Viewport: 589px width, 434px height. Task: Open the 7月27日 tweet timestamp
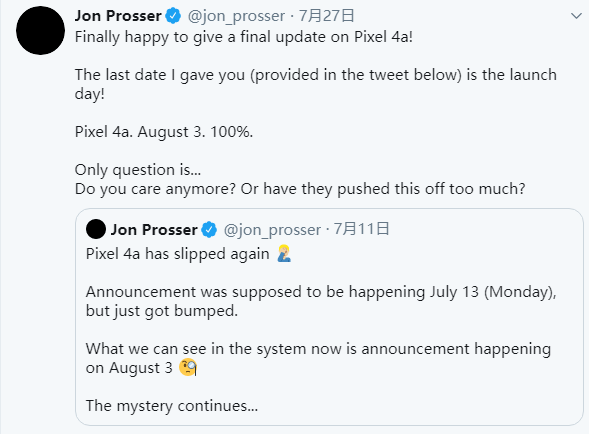(326, 16)
